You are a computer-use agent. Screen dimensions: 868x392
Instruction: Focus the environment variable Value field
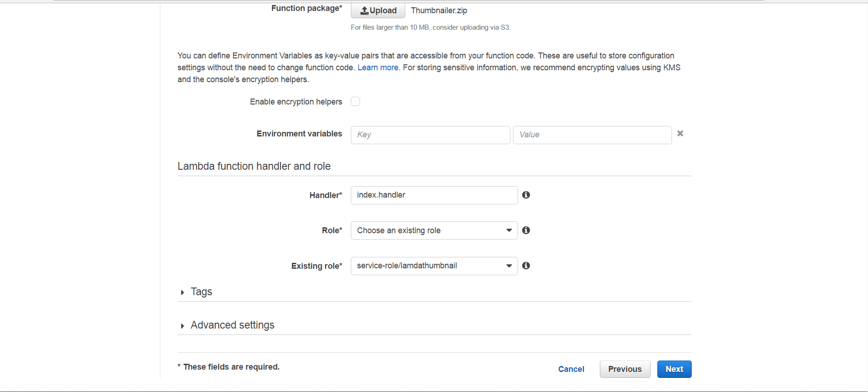[592, 135]
